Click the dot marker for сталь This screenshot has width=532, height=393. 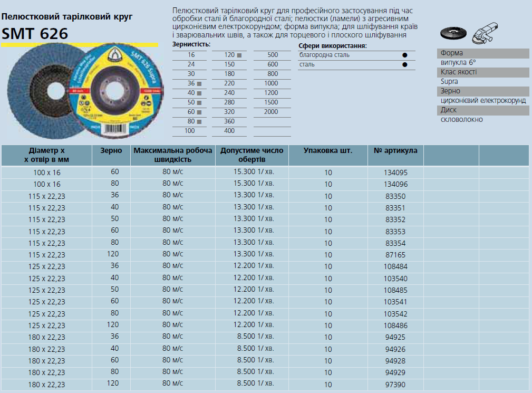(404, 65)
